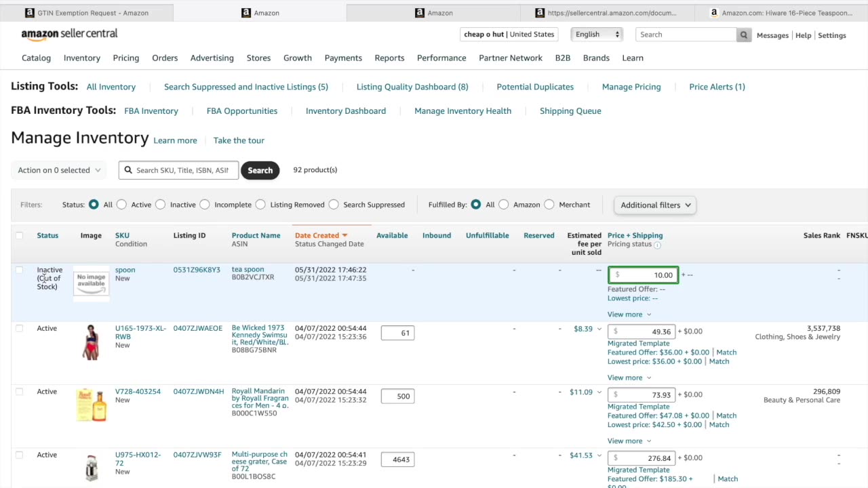Image resolution: width=868 pixels, height=488 pixels.
Task: Click the GTIN Exemption Request tab favicon
Action: pyautogui.click(x=29, y=13)
